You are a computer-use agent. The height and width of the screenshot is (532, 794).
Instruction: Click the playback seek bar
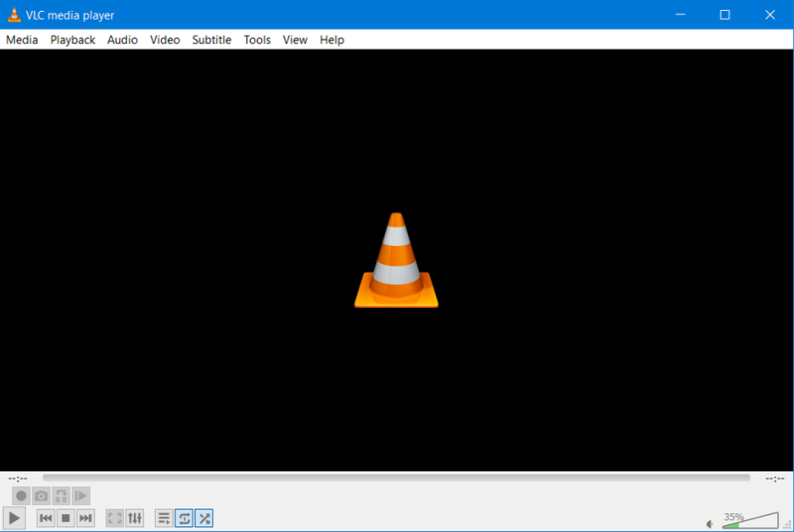396,477
